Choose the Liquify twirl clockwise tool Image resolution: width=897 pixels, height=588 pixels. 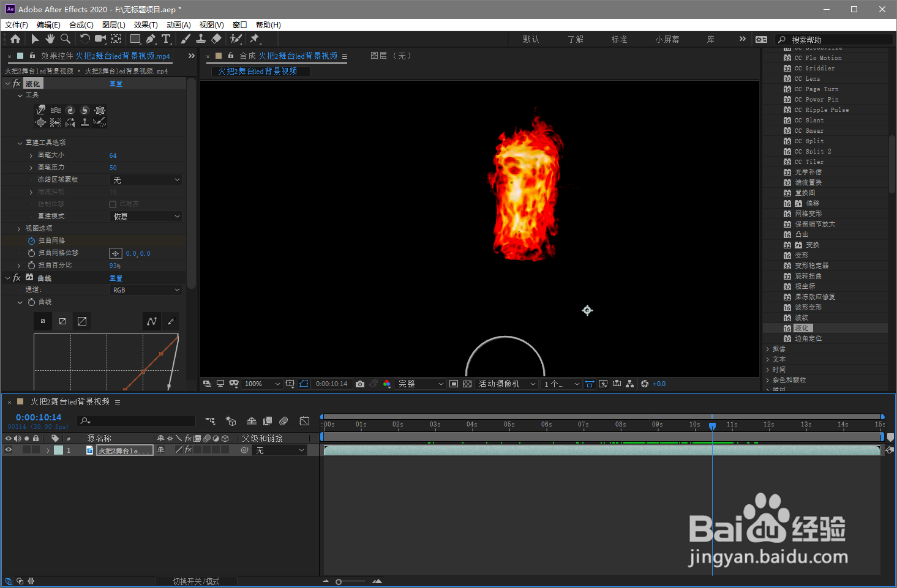(x=70, y=110)
